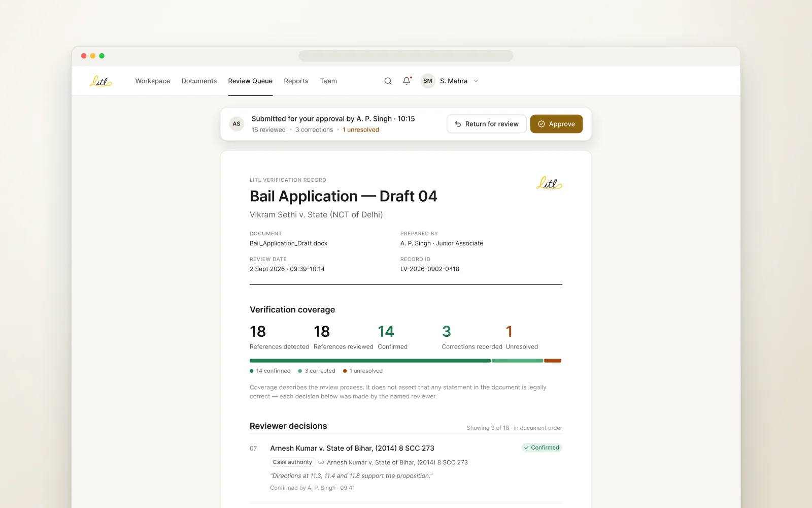812x508 pixels.
Task: Click the dark green confirmed segment of coverage bar
Action: tap(370, 361)
